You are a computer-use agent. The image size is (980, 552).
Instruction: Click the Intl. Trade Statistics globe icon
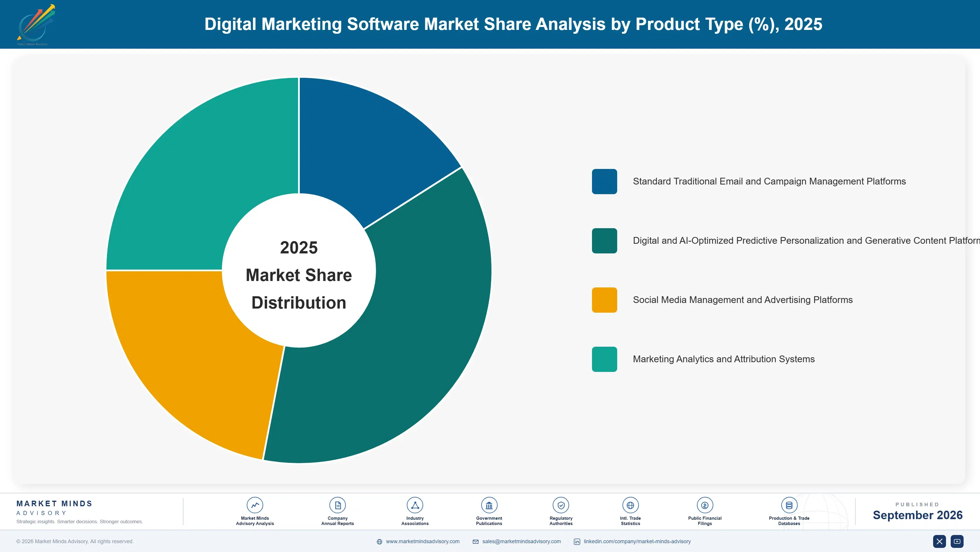[x=630, y=505]
